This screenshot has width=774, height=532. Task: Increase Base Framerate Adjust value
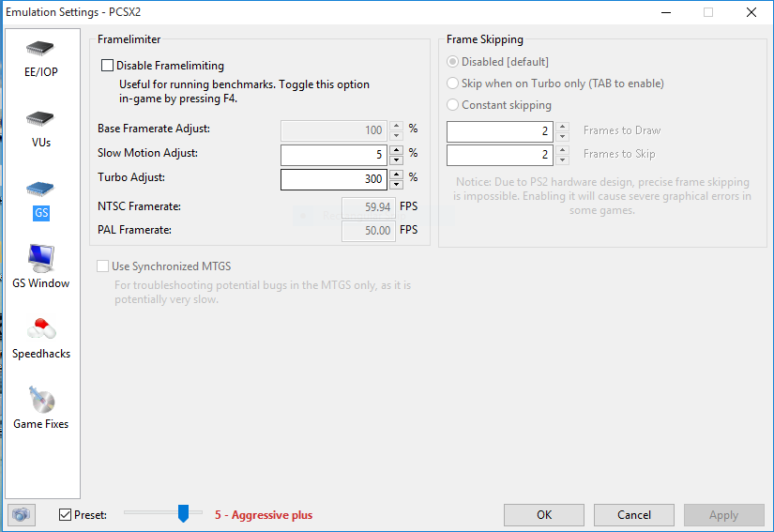396,126
